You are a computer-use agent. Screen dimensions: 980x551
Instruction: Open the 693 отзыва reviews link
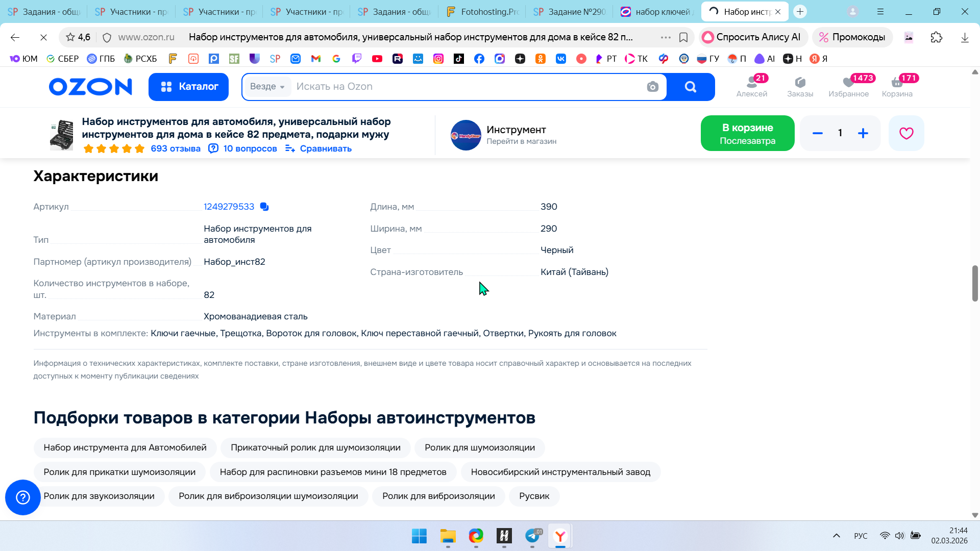click(176, 148)
